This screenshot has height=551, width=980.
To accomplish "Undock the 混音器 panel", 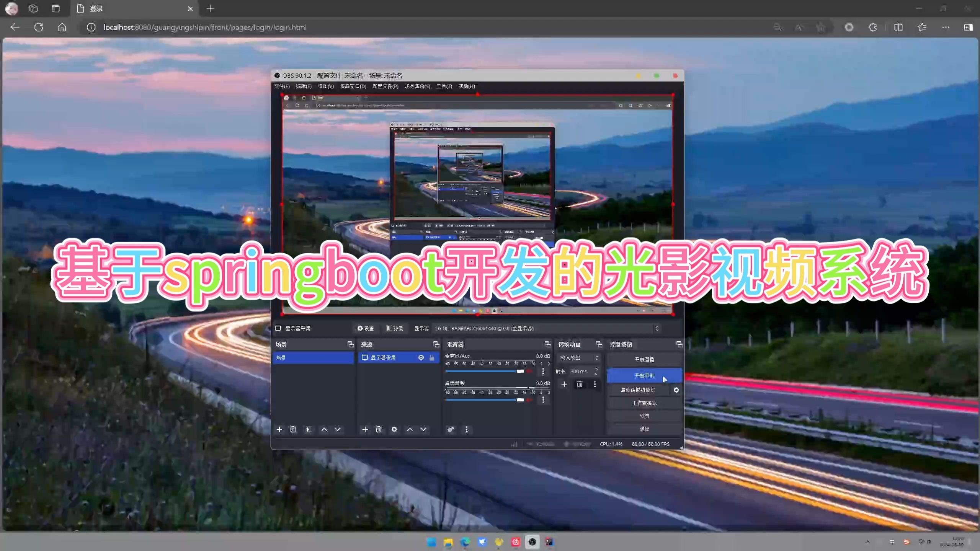I will [x=547, y=344].
